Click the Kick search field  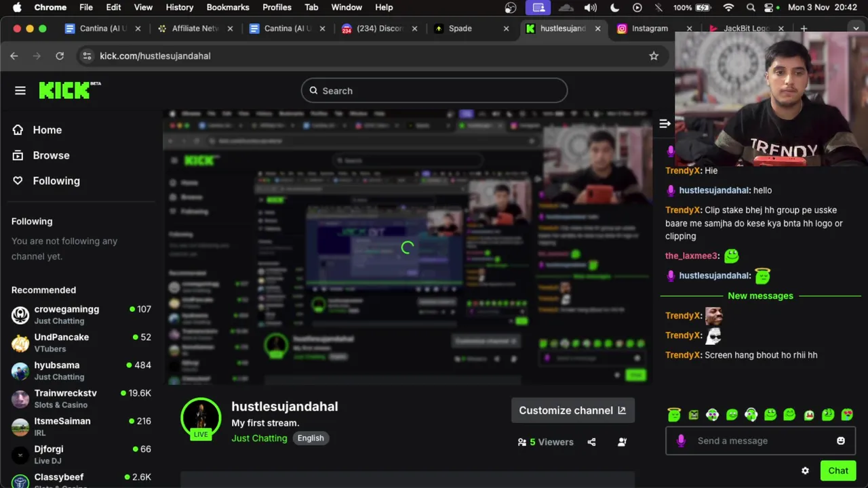click(x=434, y=91)
